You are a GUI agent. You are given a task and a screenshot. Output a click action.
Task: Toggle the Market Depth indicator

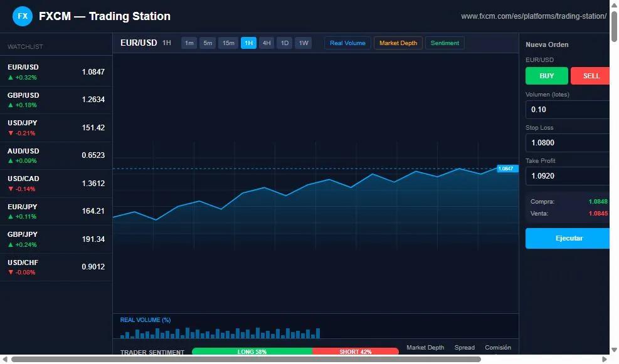click(x=398, y=43)
